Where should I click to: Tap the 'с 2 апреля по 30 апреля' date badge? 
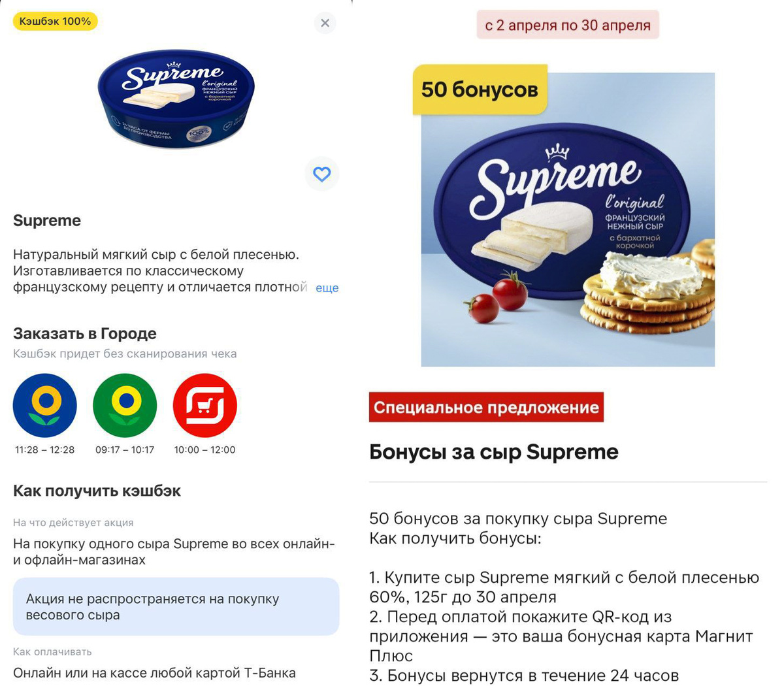(x=568, y=25)
